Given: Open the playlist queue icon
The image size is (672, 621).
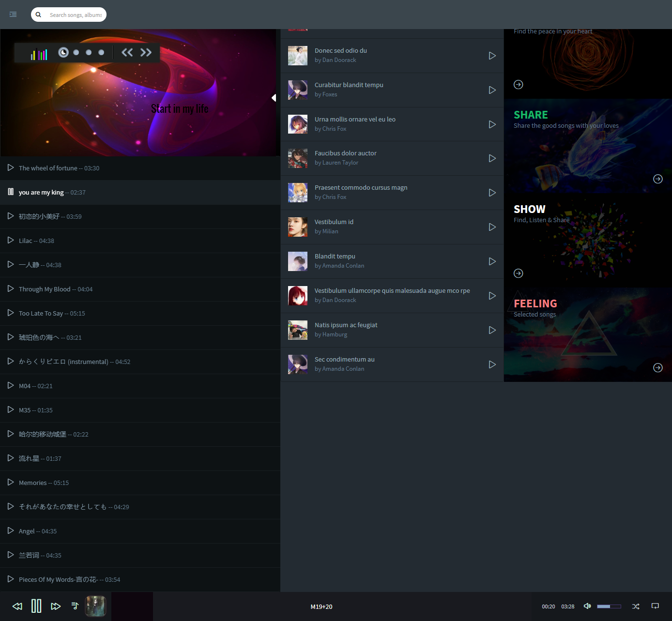Looking at the screenshot, I should (75, 606).
